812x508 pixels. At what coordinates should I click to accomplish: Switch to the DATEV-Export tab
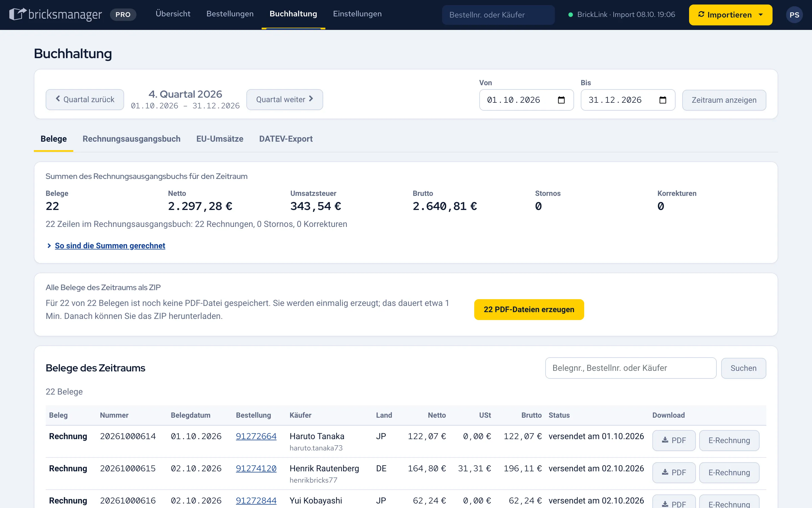[x=286, y=139]
